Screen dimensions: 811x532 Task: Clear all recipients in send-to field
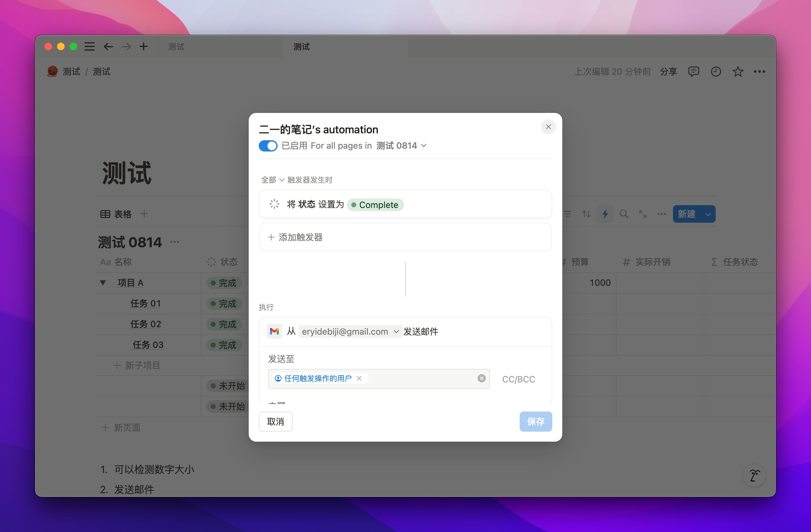481,378
